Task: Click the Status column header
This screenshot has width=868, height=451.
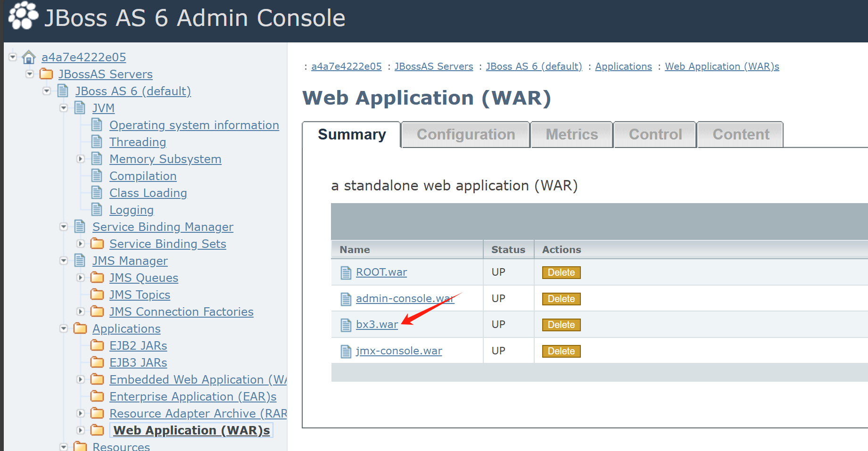Action: 508,250
